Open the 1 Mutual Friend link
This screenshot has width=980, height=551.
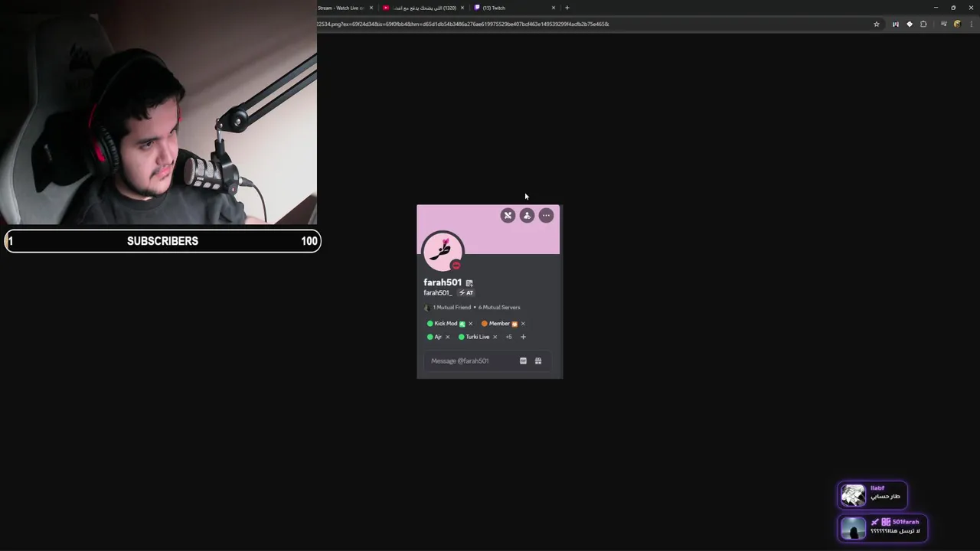tap(452, 308)
